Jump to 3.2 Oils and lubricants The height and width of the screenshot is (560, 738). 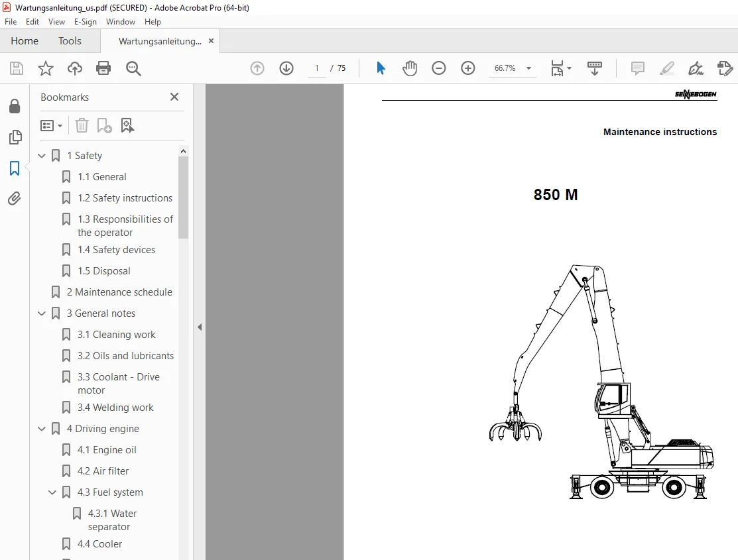pyautogui.click(x=125, y=356)
